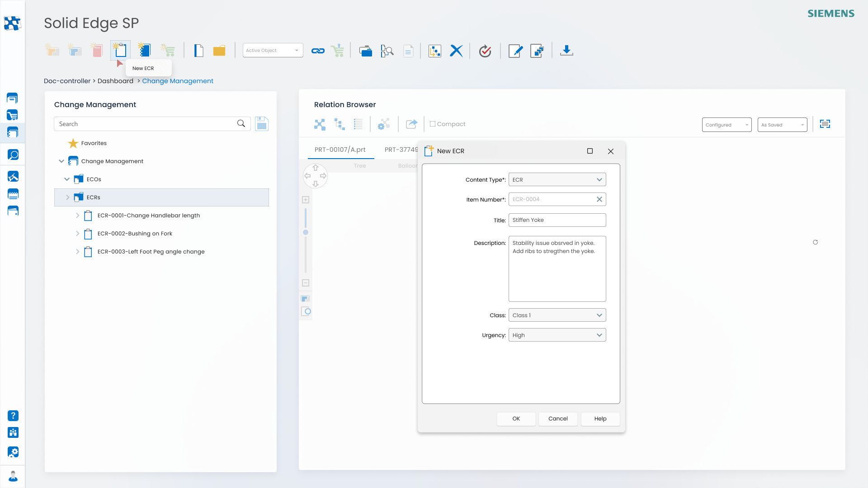Click the blue notebook new item icon

[144, 50]
